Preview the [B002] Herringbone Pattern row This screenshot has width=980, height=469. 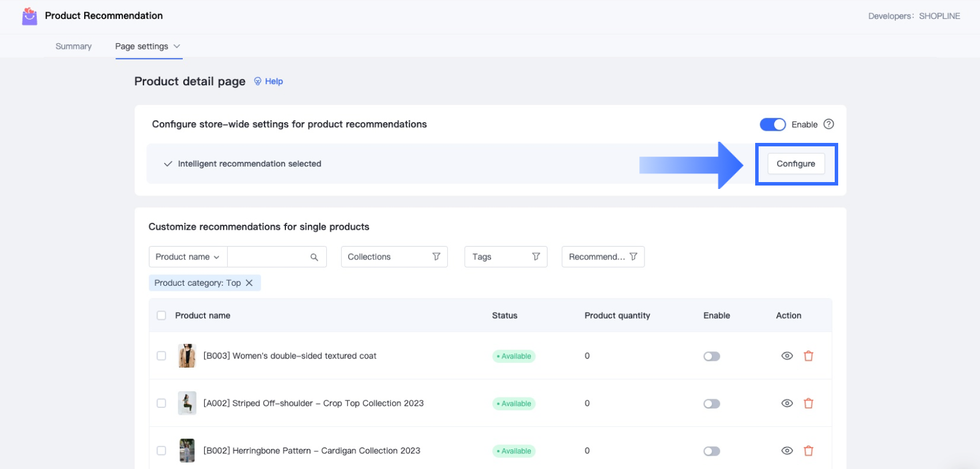(x=787, y=451)
